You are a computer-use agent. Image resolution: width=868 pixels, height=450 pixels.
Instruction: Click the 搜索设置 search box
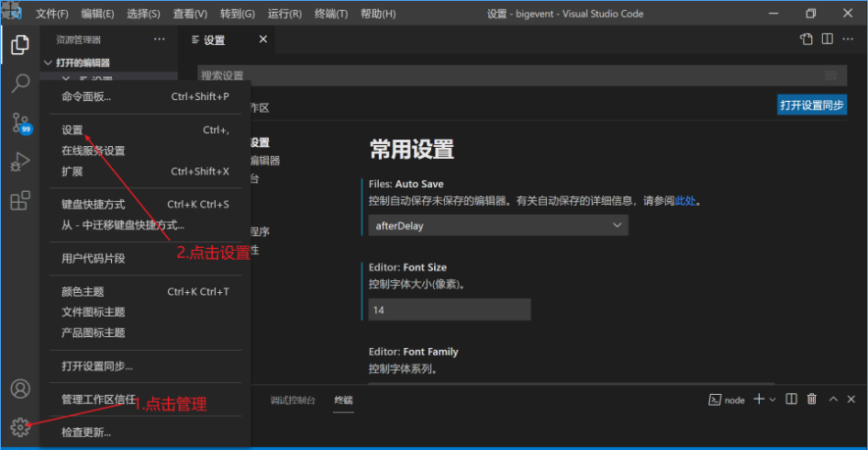(522, 75)
